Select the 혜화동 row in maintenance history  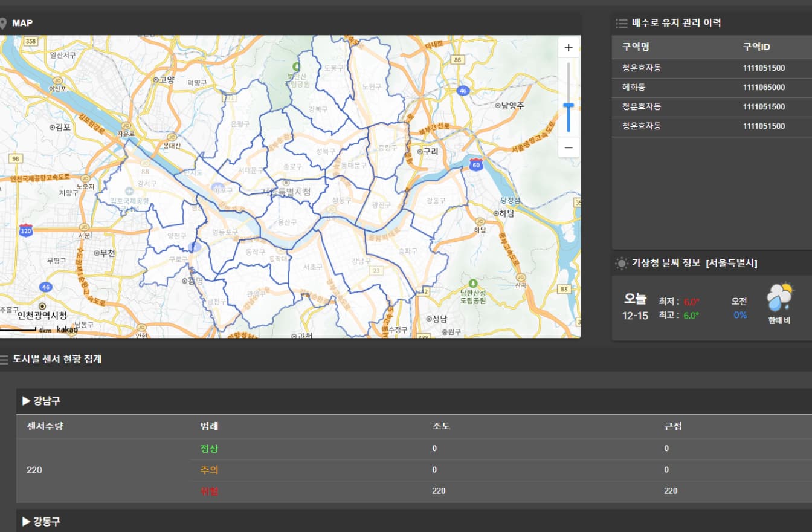(634, 87)
